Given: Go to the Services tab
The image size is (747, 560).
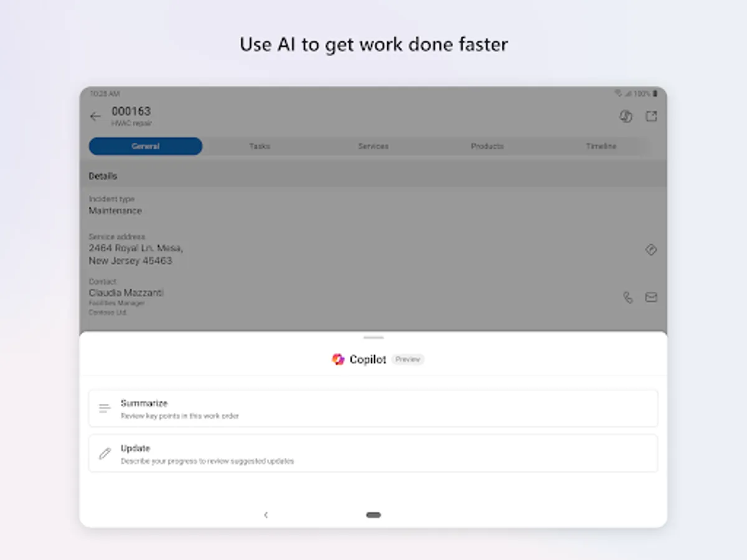Looking at the screenshot, I should tap(373, 146).
